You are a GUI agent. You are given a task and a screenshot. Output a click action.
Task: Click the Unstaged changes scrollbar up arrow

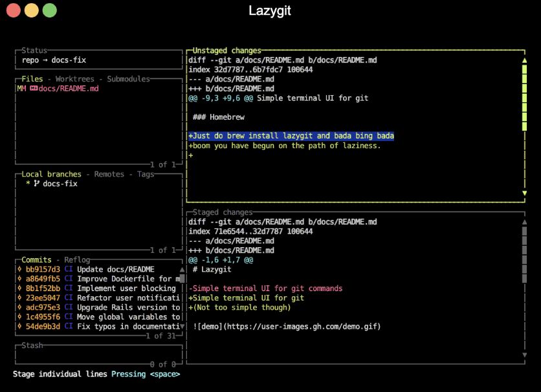pyautogui.click(x=524, y=60)
